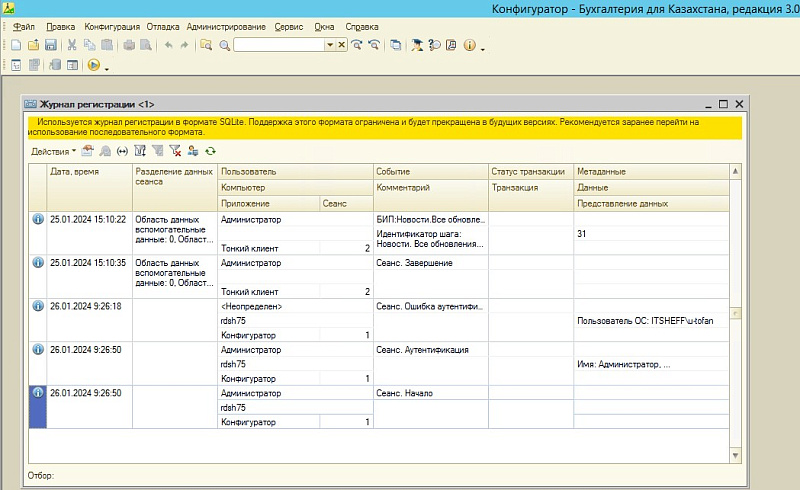The height and width of the screenshot is (490, 800).
Task: Click the Help info icon in toolbar
Action: pyautogui.click(x=470, y=45)
